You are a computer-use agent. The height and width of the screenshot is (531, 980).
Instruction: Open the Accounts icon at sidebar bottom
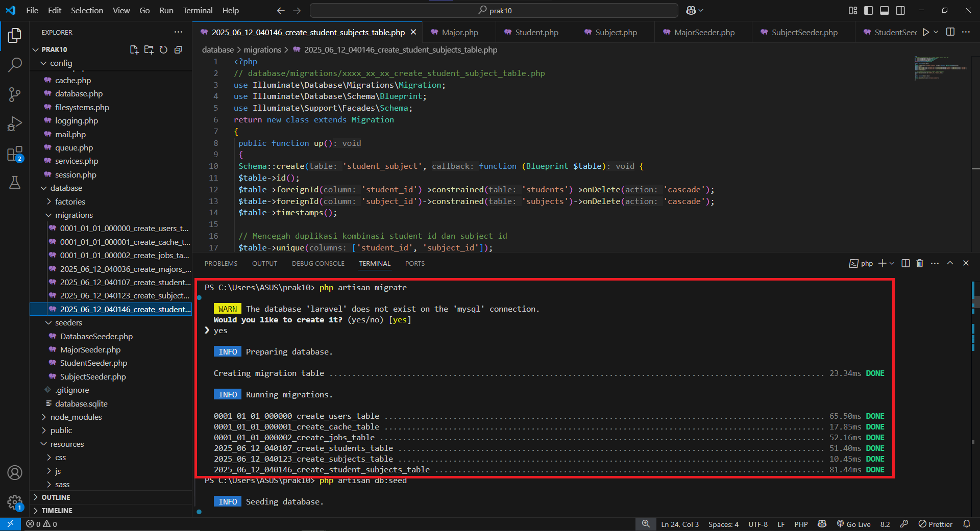pos(15,473)
